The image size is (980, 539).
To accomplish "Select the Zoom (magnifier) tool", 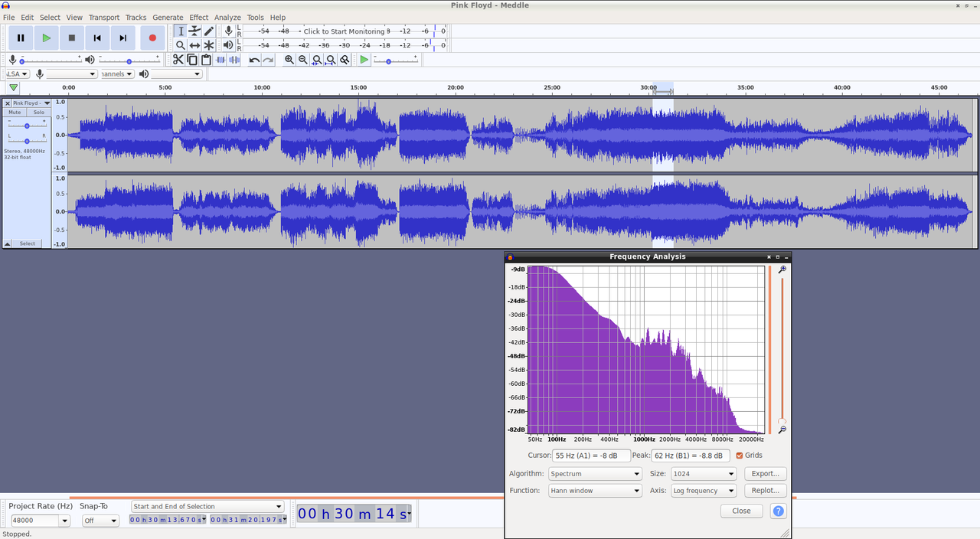I will tap(181, 45).
